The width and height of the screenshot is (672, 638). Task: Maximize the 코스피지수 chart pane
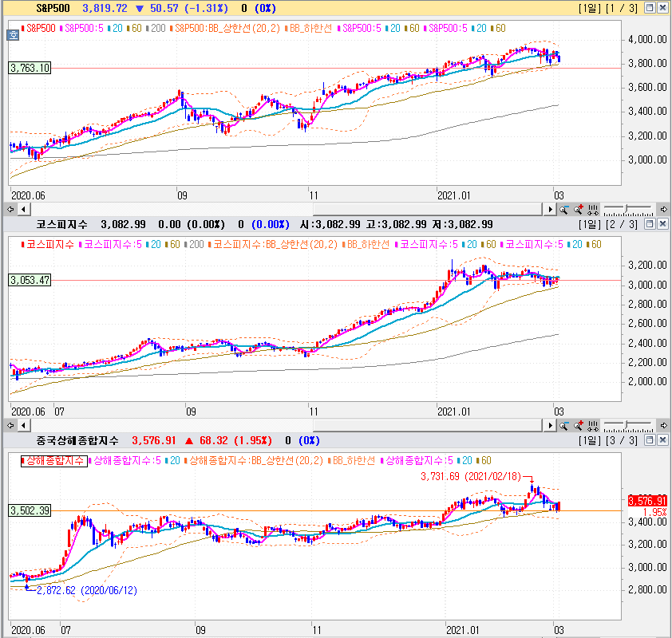(650, 223)
